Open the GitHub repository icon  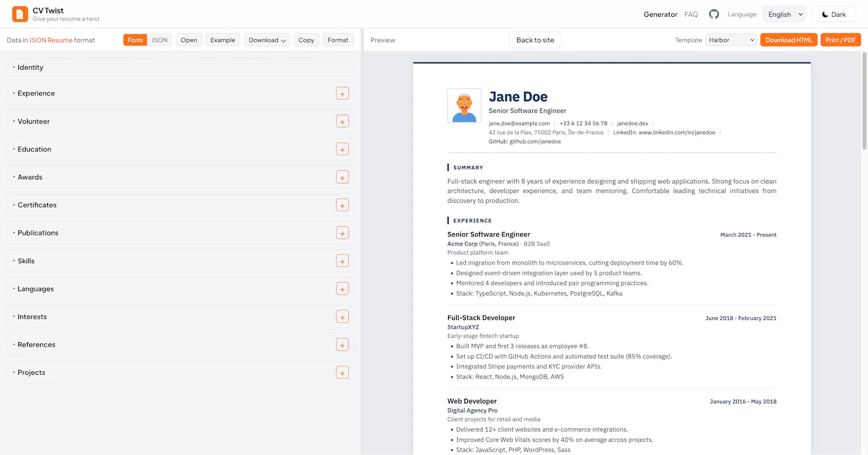(714, 14)
